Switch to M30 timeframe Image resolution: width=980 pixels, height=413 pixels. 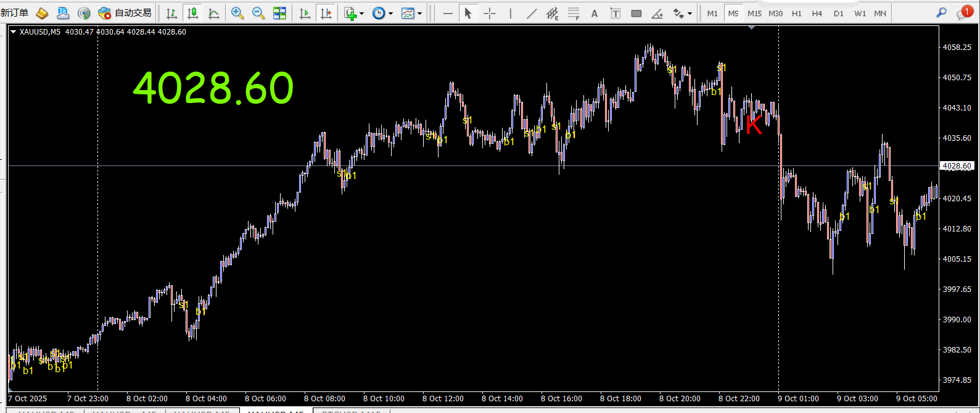pyautogui.click(x=776, y=13)
